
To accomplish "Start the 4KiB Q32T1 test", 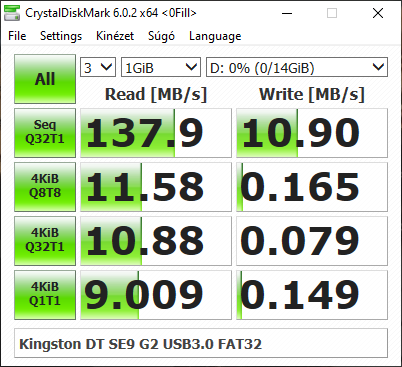I will pyautogui.click(x=45, y=241).
